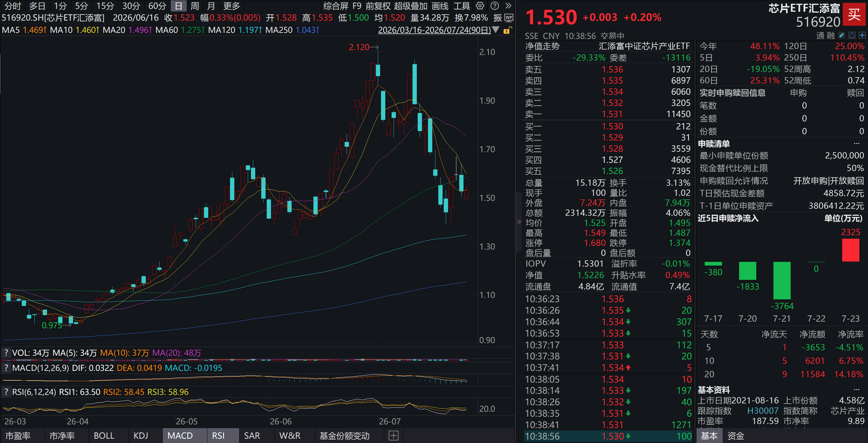Click the 0.975 low price marker
This screenshot has width=868, height=443.
(x=52, y=325)
